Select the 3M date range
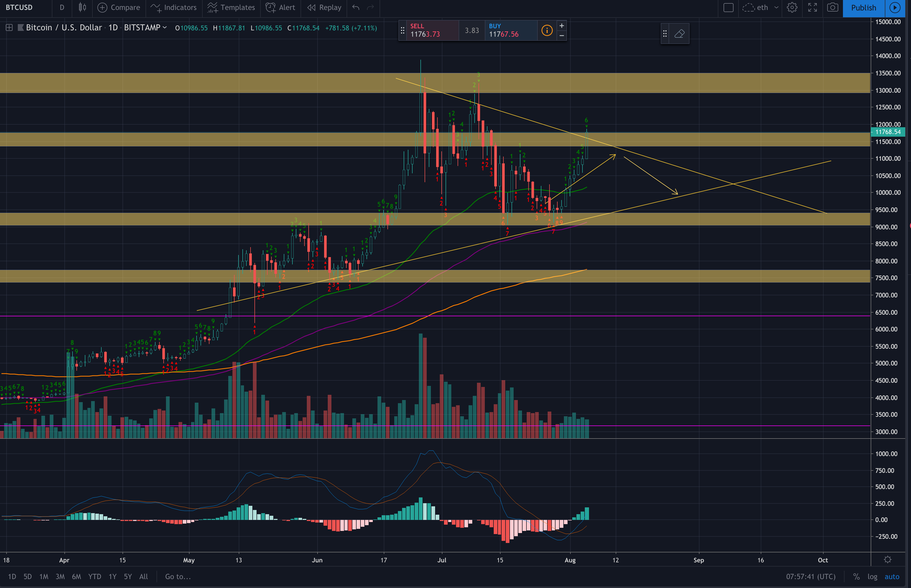This screenshot has width=911, height=588. click(x=60, y=576)
